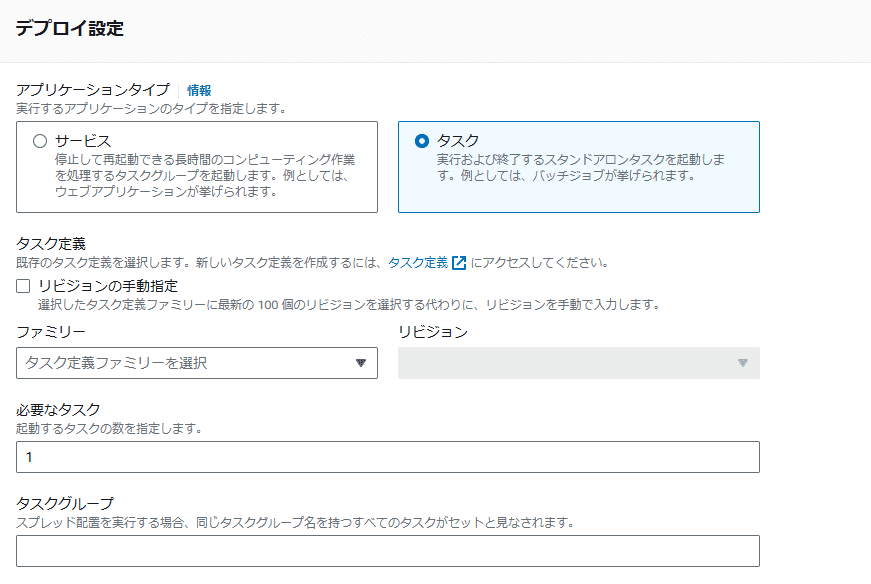
Task: Click the ファミリー dropdown arrow icon
Action: click(361, 363)
